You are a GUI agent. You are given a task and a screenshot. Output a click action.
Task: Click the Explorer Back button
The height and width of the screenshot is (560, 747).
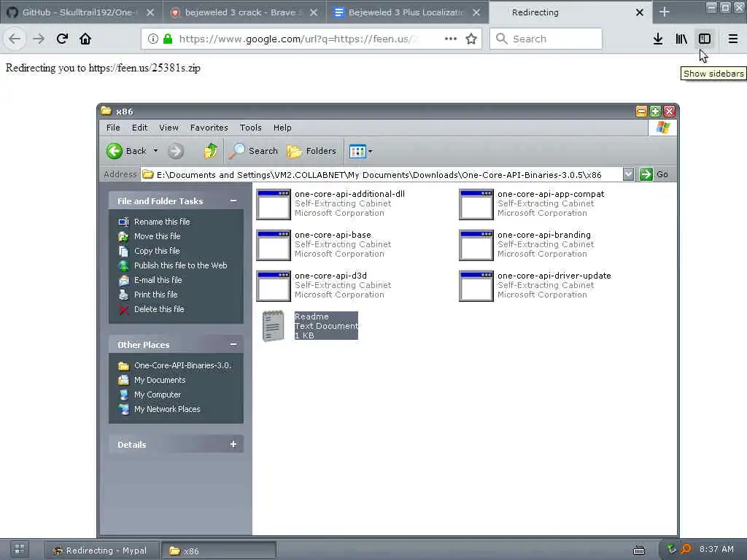coord(126,151)
